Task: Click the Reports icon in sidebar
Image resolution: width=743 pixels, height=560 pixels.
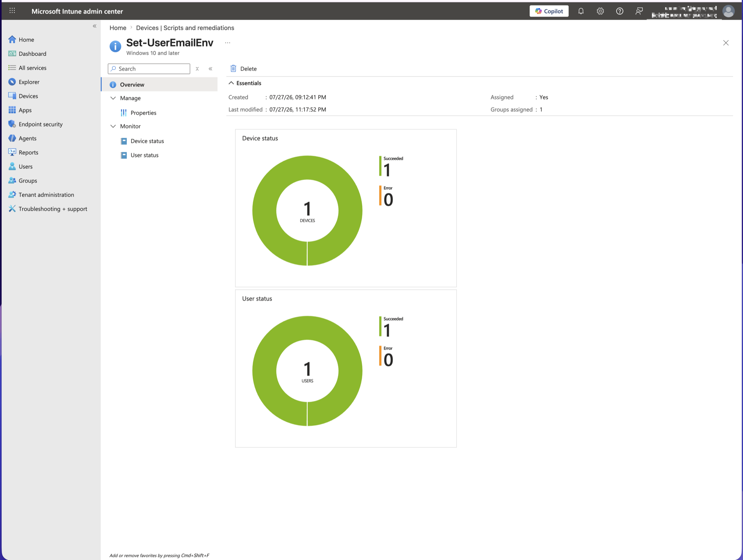Action: coord(12,152)
